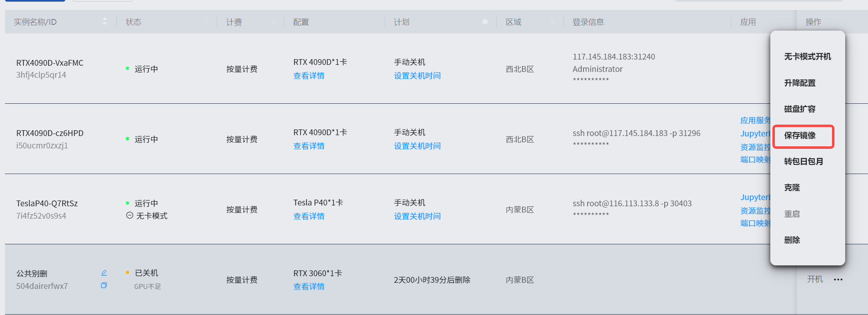Image resolution: width=868 pixels, height=315 pixels.
Task: Open the three-dots more menu beside 开机
Action: click(x=838, y=279)
